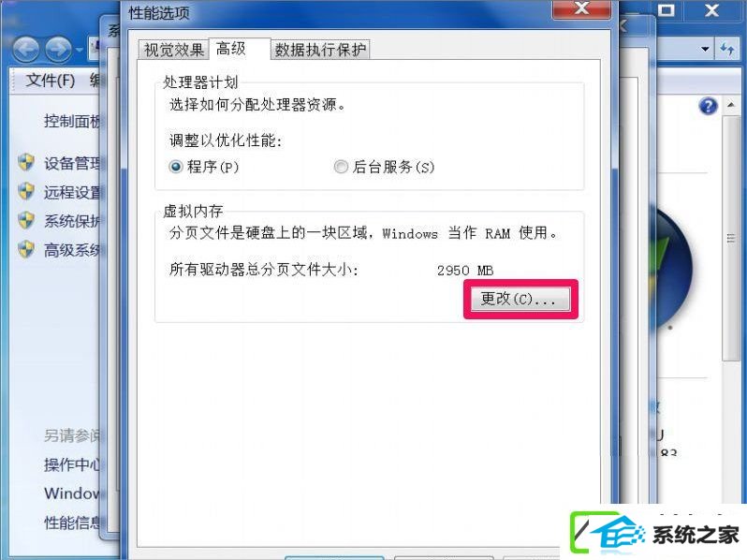
Task: Select the 程序(P) radio button
Action: pos(176,167)
